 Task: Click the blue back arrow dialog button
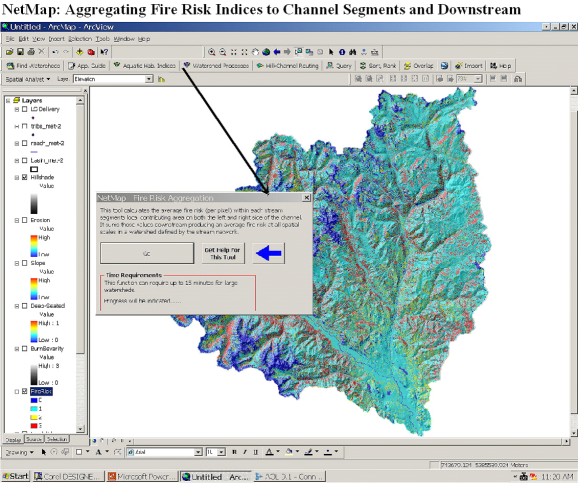click(268, 253)
